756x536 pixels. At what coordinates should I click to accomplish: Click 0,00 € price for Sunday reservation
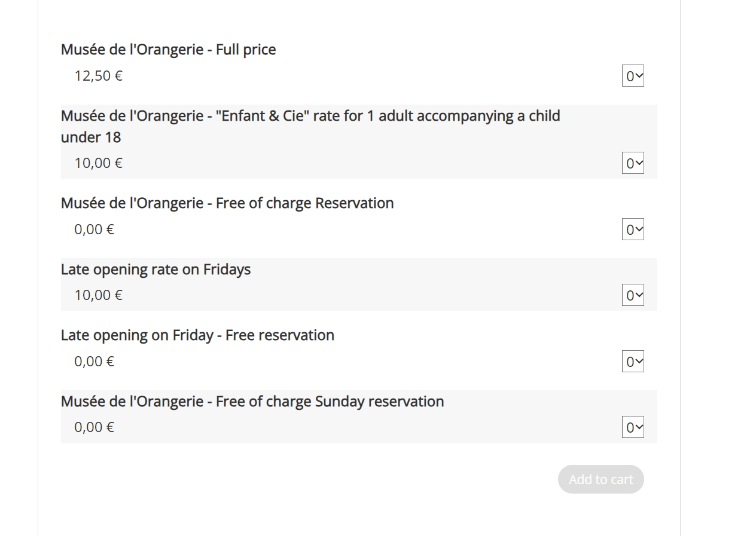94,427
